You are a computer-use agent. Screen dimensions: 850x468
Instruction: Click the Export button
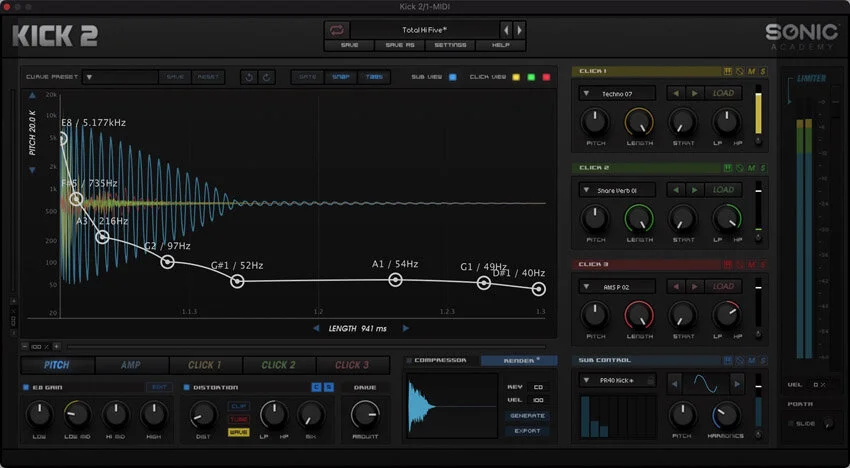coord(527,431)
